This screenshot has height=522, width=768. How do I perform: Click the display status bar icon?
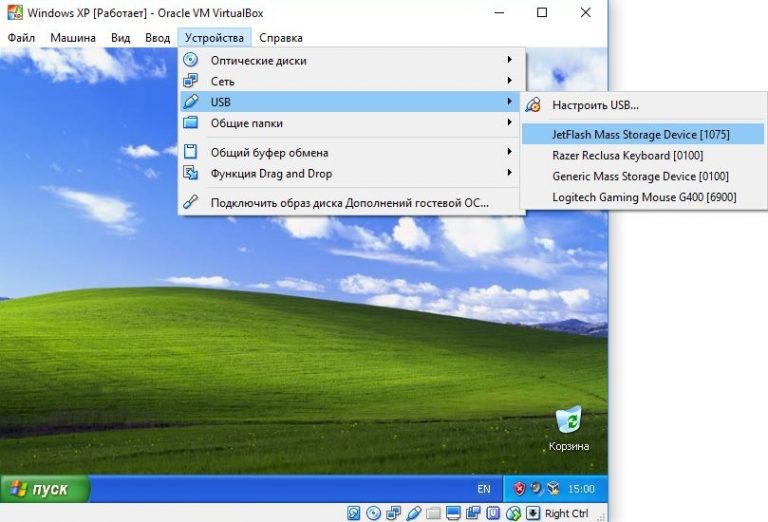(x=454, y=513)
